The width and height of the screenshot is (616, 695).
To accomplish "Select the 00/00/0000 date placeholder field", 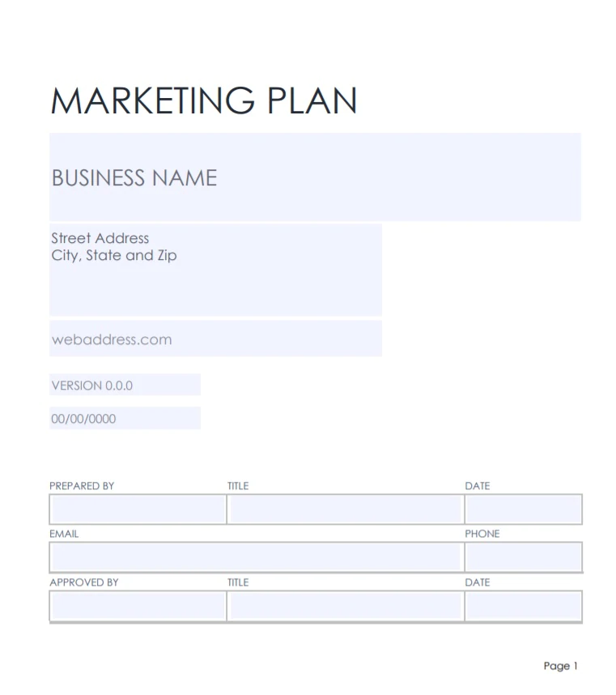I will [125, 419].
